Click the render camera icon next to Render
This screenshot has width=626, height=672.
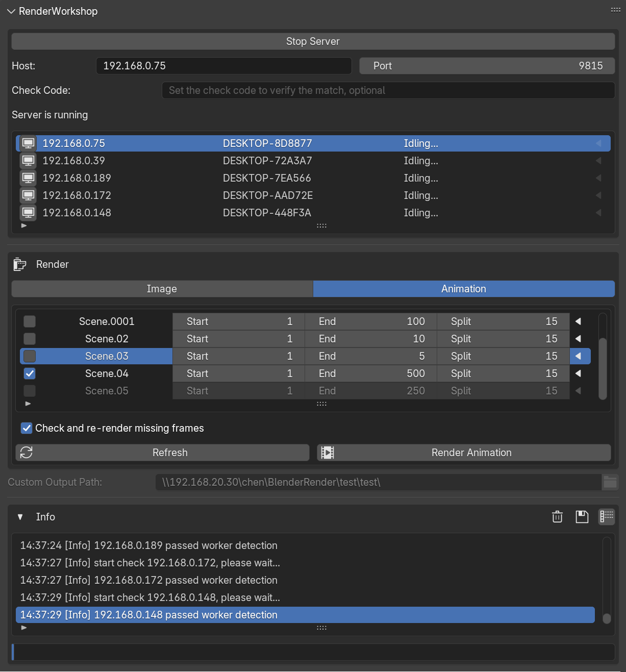(19, 264)
